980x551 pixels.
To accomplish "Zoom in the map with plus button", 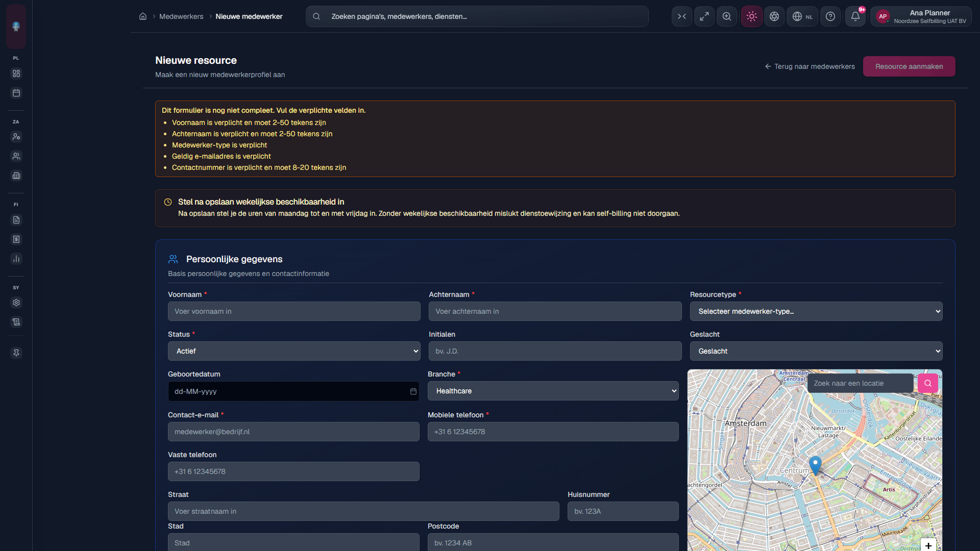I will 928,545.
